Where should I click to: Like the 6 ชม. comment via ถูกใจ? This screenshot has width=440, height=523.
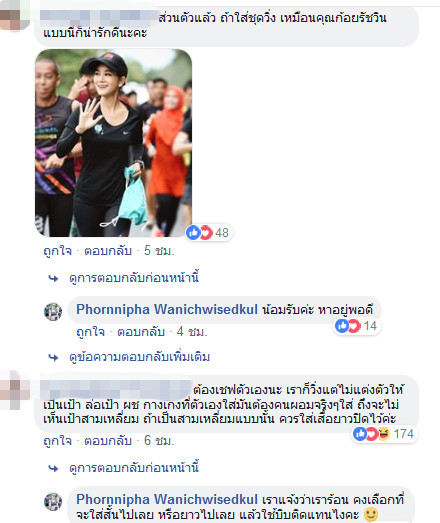click(57, 441)
